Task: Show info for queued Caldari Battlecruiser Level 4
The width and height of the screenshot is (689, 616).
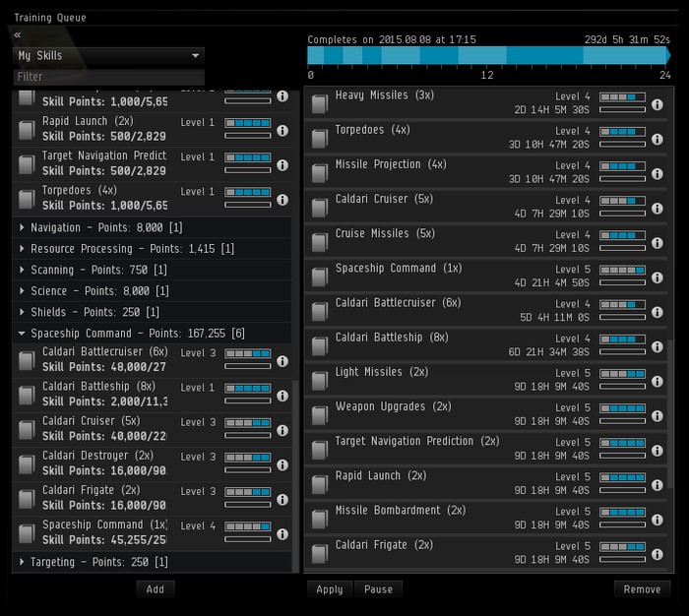Action: [x=657, y=312]
